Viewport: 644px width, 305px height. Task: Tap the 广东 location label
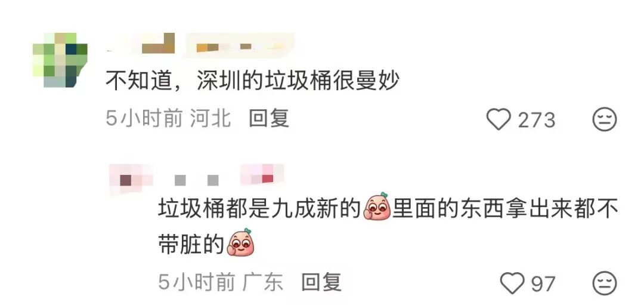[x=264, y=282]
